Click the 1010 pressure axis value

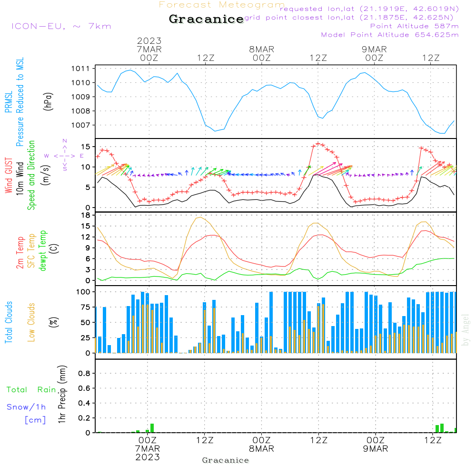click(x=80, y=82)
